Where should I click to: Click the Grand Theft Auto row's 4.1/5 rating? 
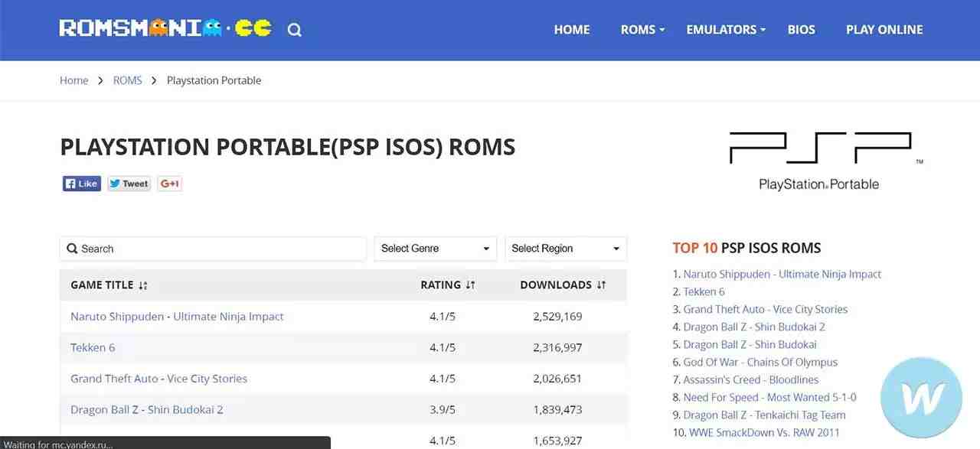[443, 379]
